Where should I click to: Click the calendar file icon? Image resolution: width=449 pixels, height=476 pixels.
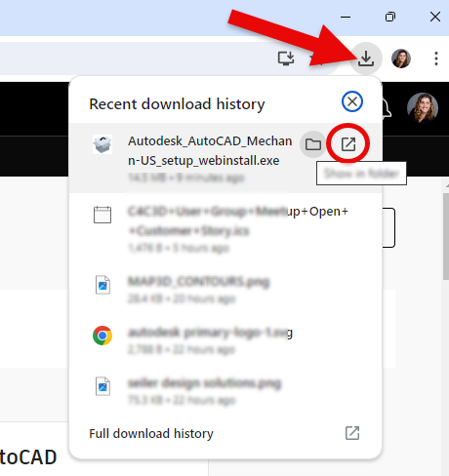(102, 215)
